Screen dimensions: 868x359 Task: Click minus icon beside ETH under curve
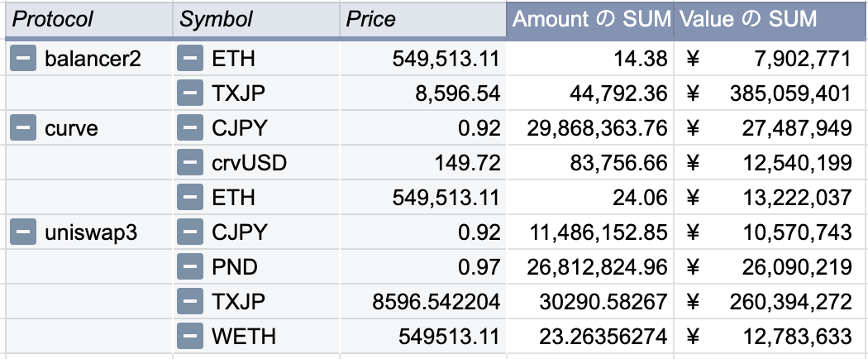(x=191, y=199)
